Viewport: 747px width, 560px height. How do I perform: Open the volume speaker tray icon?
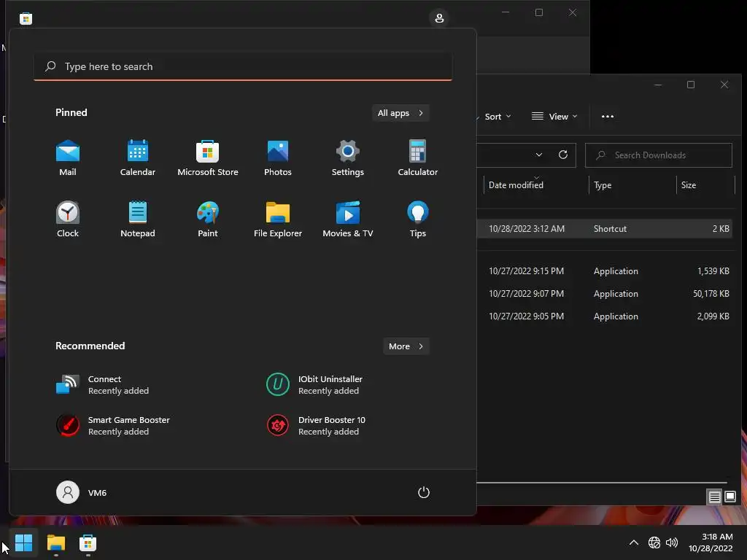(x=672, y=542)
